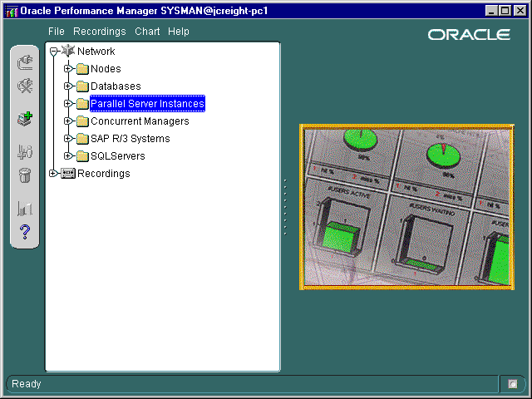Select Concurrent Managers in the tree

coord(139,121)
